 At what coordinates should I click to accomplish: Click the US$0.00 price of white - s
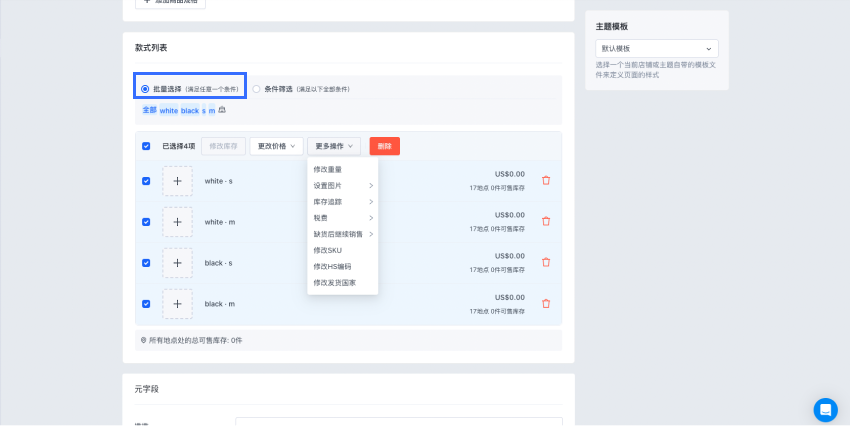coord(510,174)
